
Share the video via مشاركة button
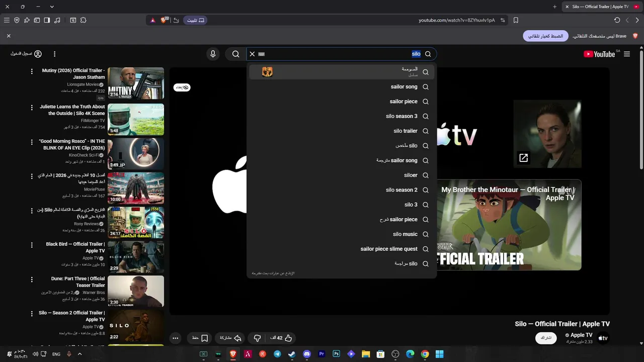click(x=230, y=338)
